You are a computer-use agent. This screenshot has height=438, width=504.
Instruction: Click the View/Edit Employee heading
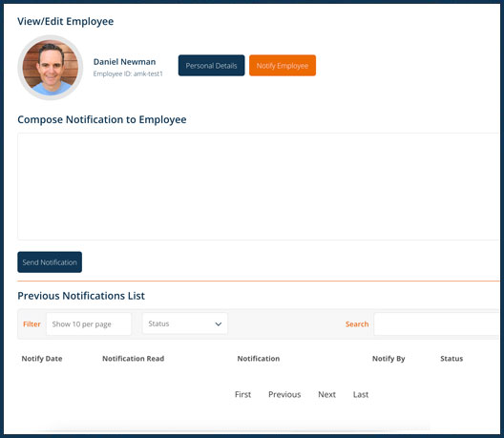66,21
